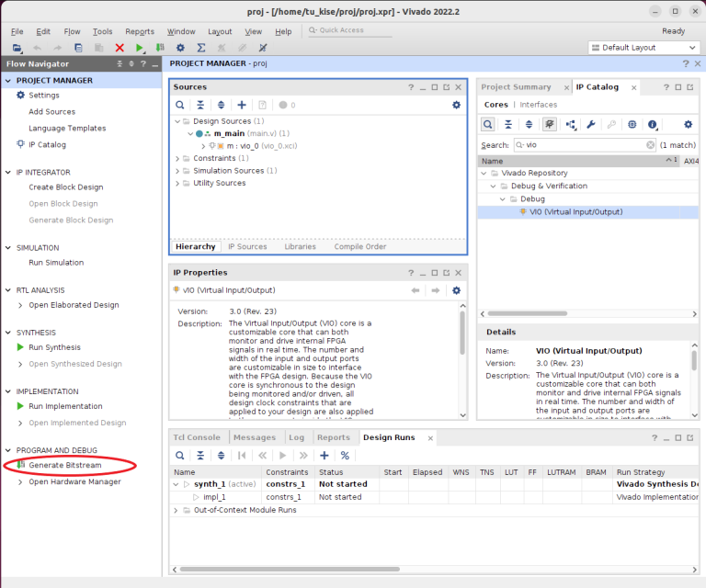706x588 pixels.
Task: Click the green Run toolbar arrow
Action: point(140,48)
